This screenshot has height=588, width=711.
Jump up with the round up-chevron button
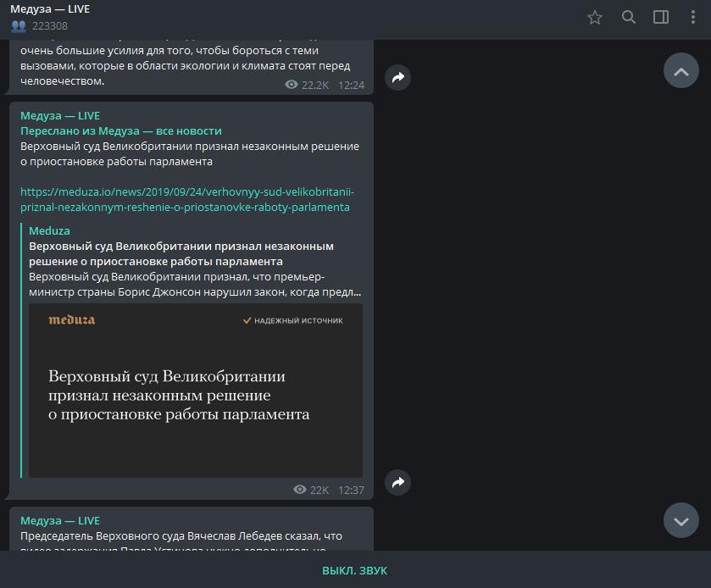click(x=681, y=70)
